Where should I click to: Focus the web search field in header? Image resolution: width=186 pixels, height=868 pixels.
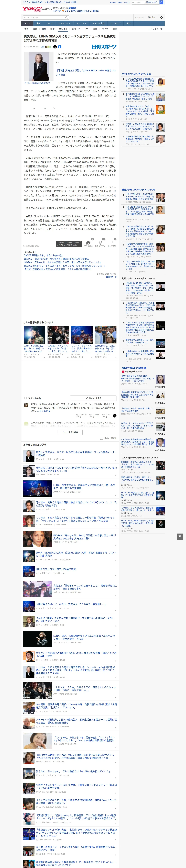pos(138,2)
